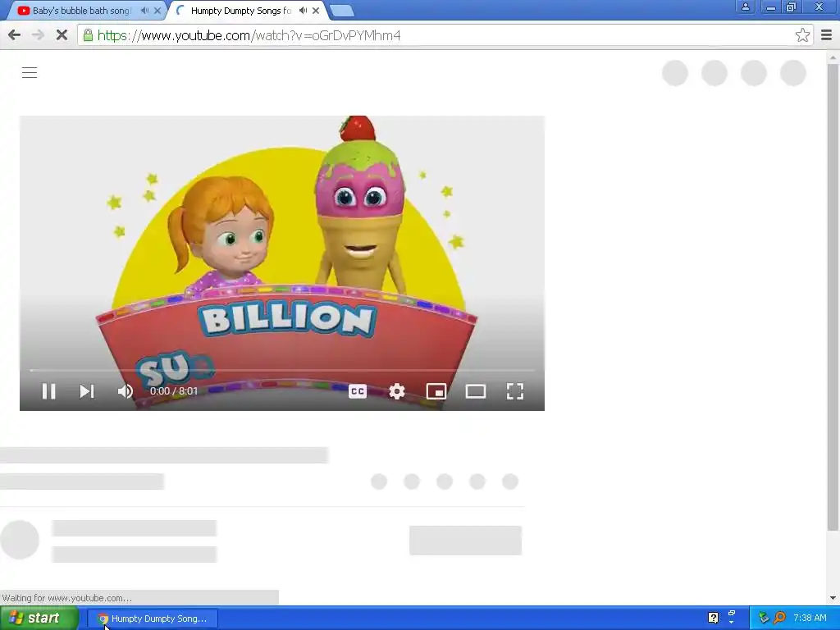Viewport: 840px width, 630px height.
Task: Click the scrollbar top arrow
Action: tap(833, 57)
